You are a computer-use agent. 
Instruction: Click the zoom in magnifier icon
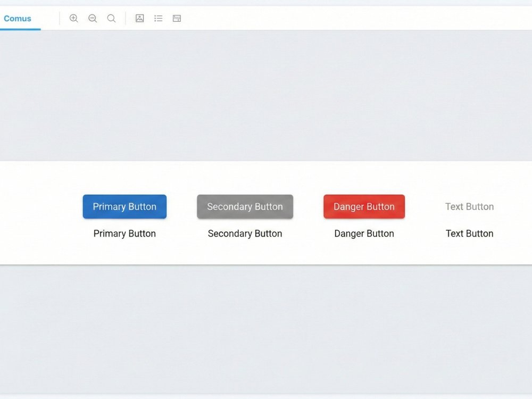click(x=73, y=18)
